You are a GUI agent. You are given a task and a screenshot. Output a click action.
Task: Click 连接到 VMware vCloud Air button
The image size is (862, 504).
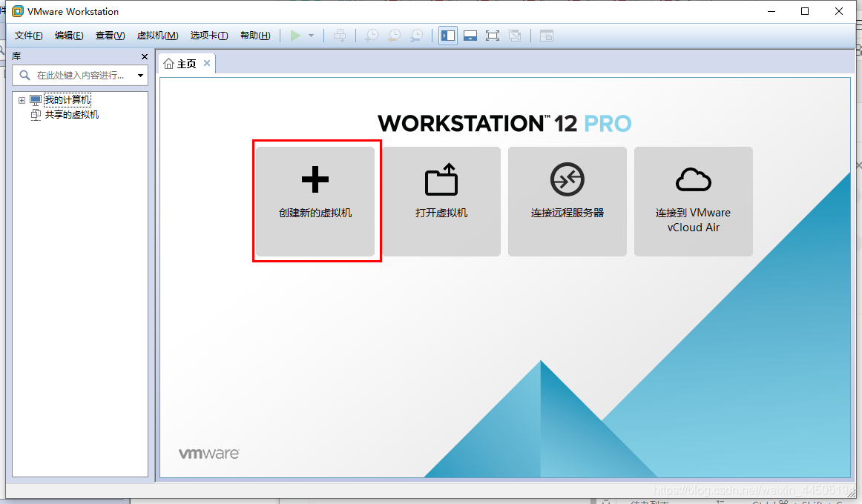[x=693, y=201]
